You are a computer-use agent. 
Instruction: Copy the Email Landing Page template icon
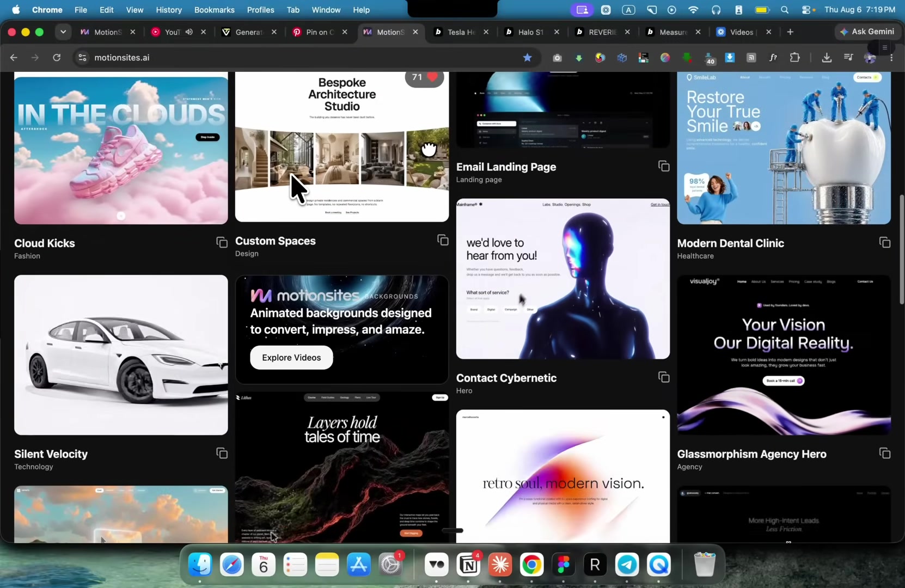(664, 166)
